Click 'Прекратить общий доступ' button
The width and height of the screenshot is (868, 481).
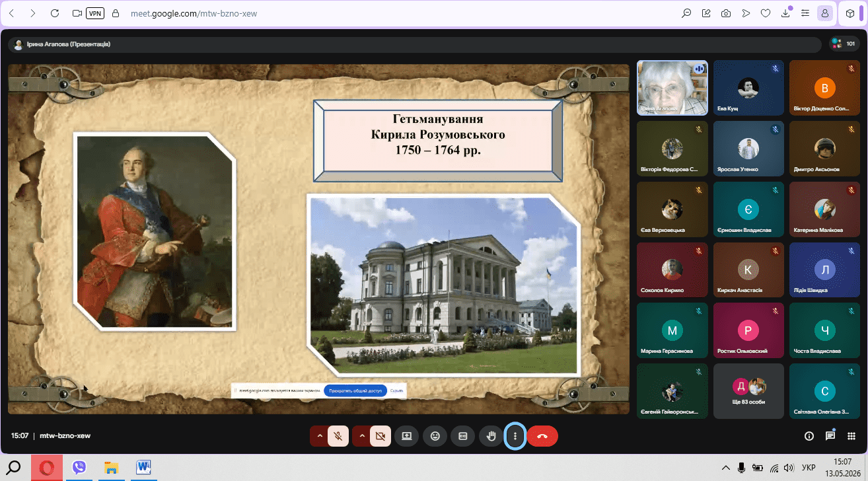(355, 390)
